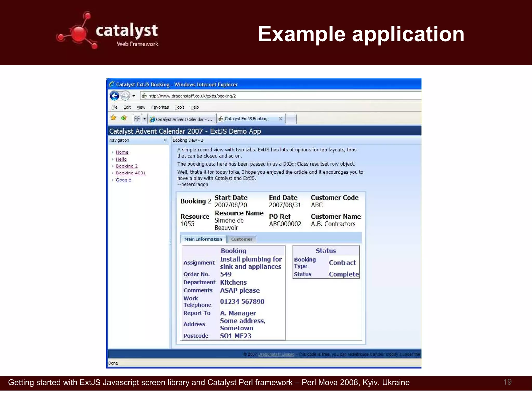Switch to the Customer tab
532x399 pixels.
[x=242, y=239]
